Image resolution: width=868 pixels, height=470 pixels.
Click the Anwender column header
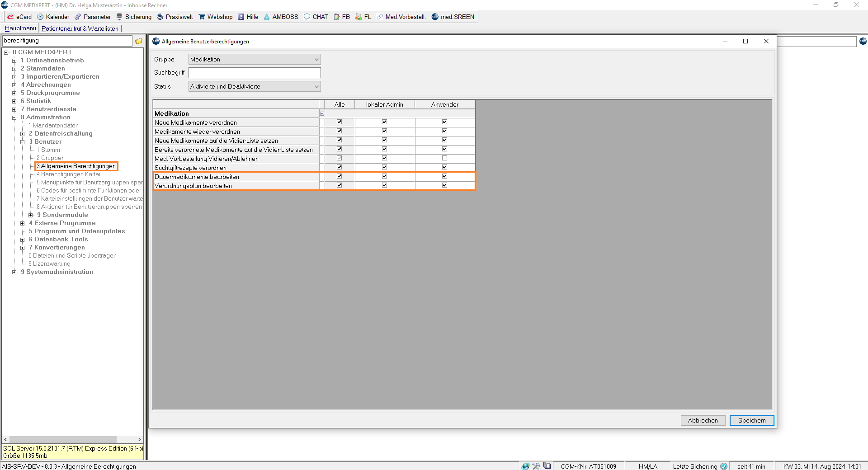(445, 104)
